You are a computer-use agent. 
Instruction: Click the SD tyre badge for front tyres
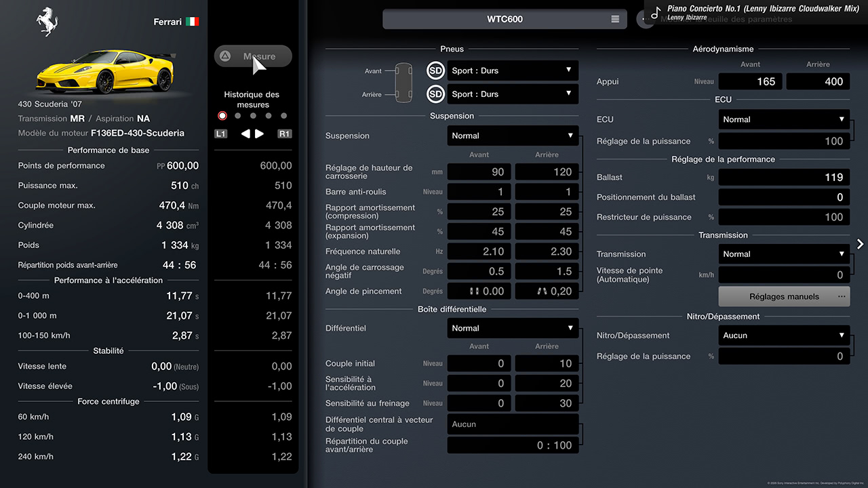[x=435, y=70]
